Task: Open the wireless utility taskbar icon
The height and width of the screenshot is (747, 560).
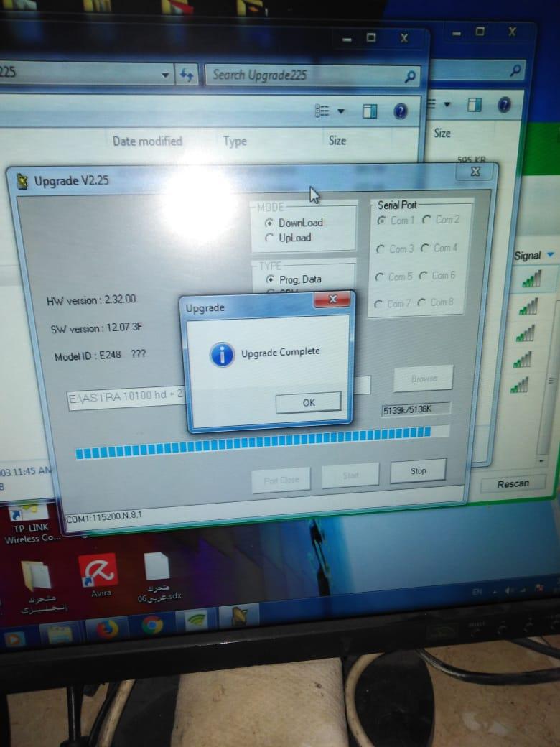Action: click(x=196, y=620)
